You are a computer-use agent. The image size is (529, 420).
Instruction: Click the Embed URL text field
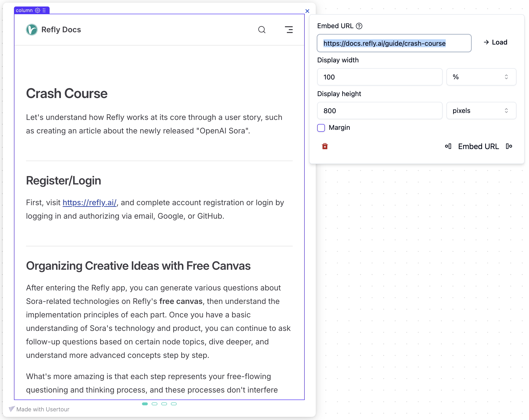pos(394,43)
